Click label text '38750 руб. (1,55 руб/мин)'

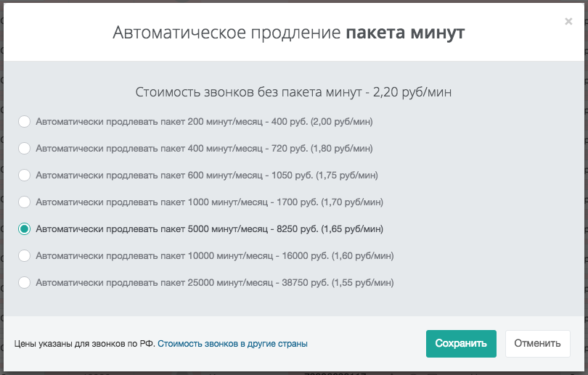(x=338, y=282)
